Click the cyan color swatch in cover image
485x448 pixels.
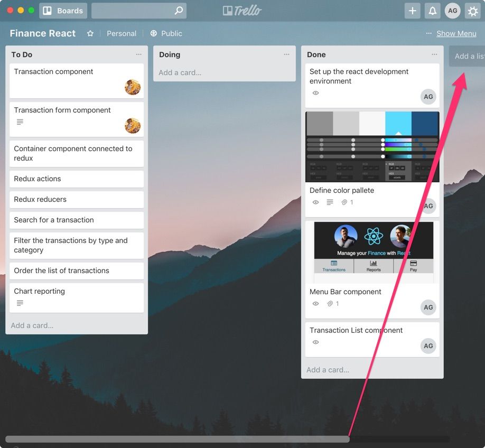click(x=398, y=124)
